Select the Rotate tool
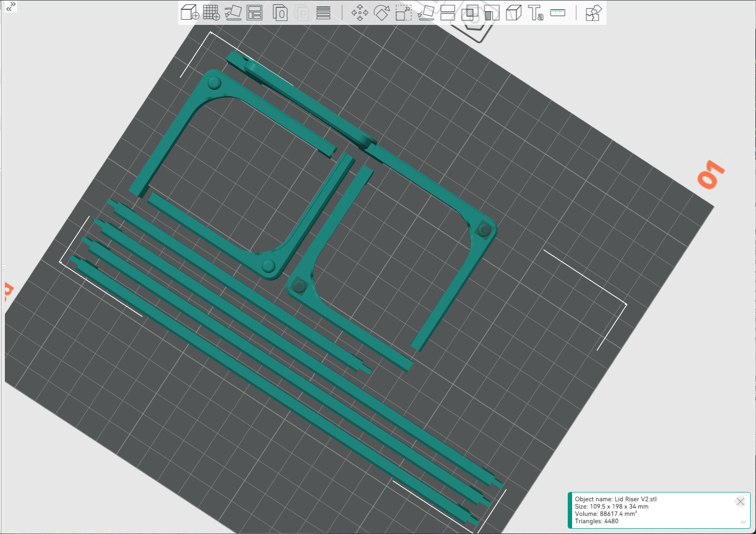Viewport: 756px width, 534px height. pos(382,13)
